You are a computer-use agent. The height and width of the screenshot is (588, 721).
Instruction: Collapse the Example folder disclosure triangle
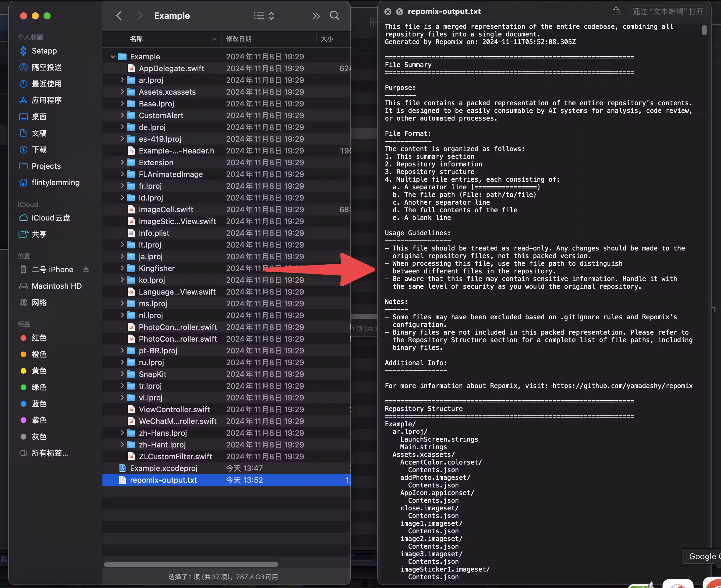pos(113,56)
